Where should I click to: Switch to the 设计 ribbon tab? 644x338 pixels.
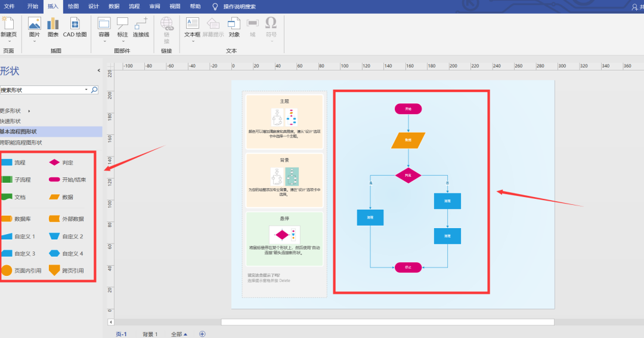coord(94,6)
